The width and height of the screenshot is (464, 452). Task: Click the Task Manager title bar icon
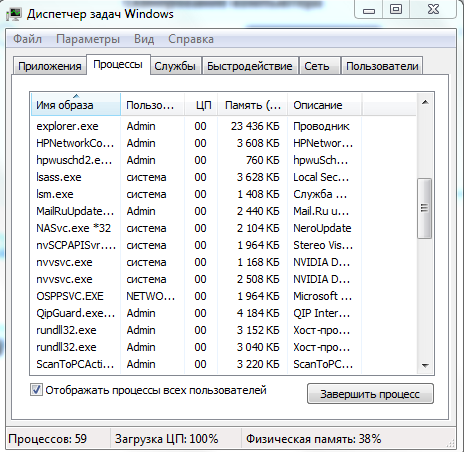coord(13,14)
